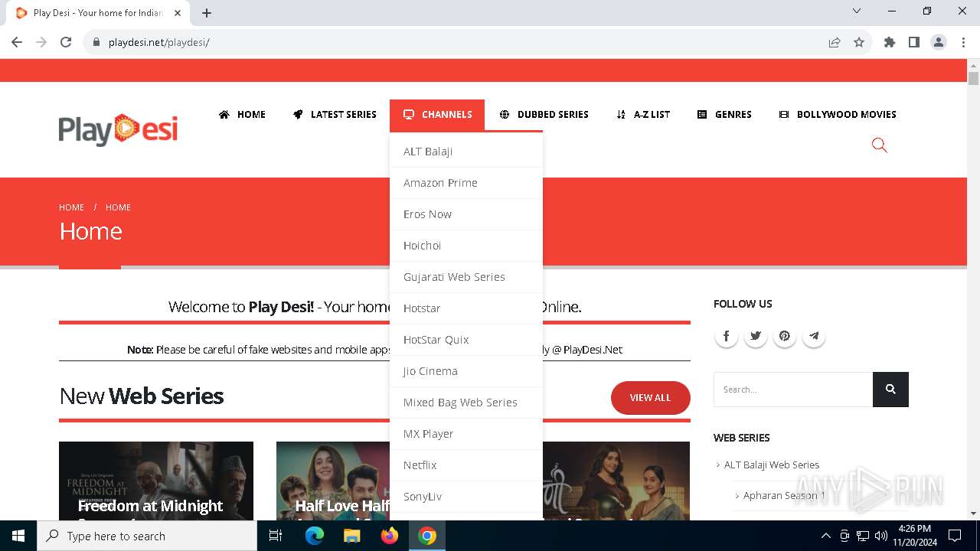The width and height of the screenshot is (980, 551).
Task: Launch Firefox from the taskbar
Action: 389,536
